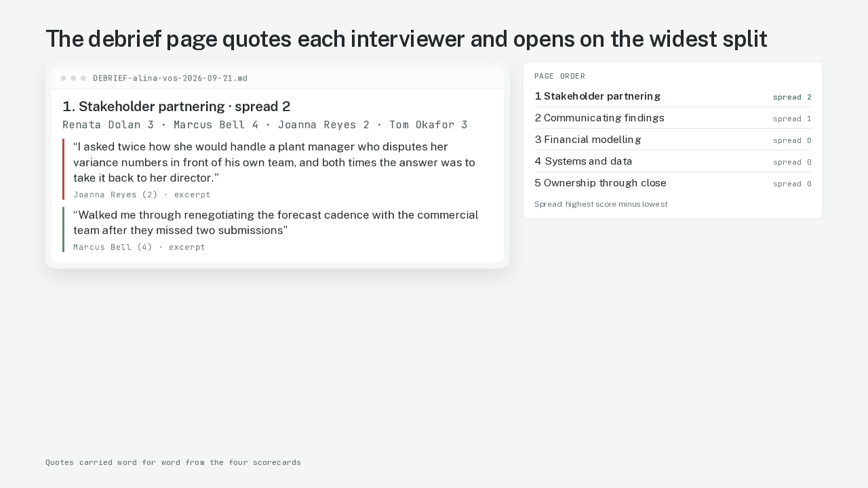Click the red bar beside Joanna's quote
This screenshot has height=488, width=868.
[63, 169]
